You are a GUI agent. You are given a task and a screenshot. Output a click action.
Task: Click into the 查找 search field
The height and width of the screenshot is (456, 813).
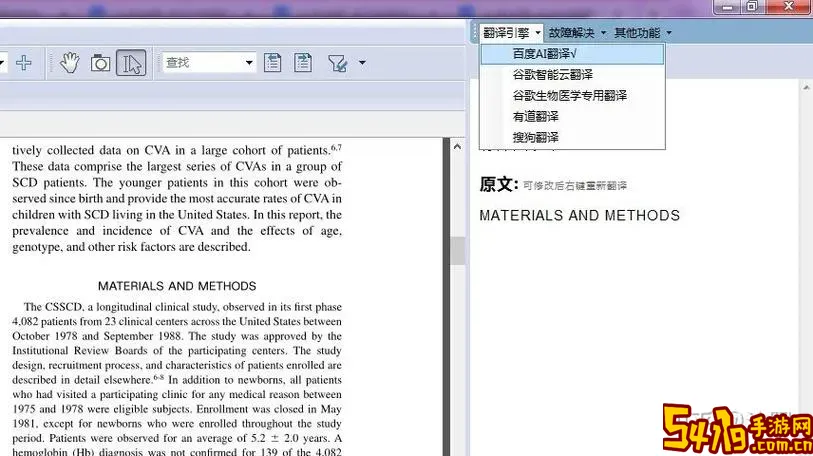click(203, 63)
